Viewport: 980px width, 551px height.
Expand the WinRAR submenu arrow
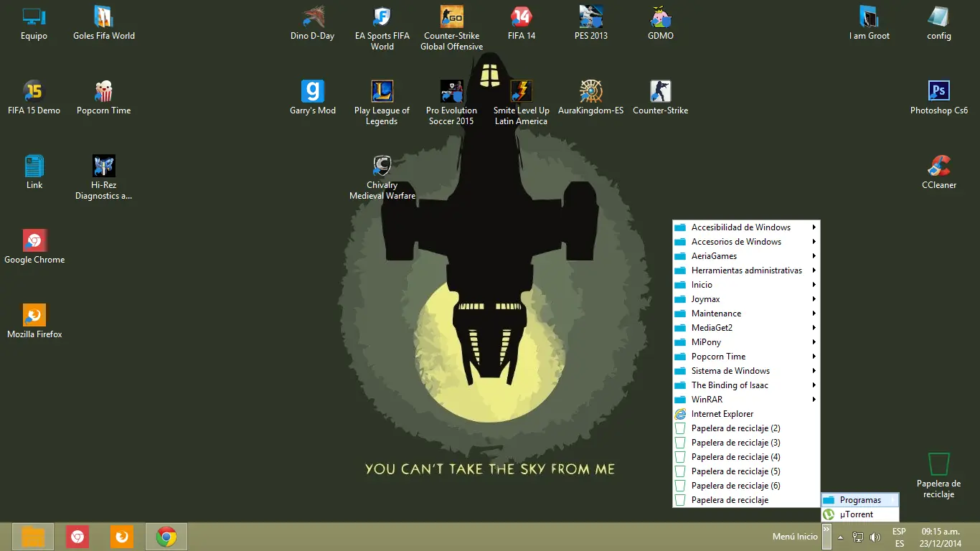coord(814,400)
